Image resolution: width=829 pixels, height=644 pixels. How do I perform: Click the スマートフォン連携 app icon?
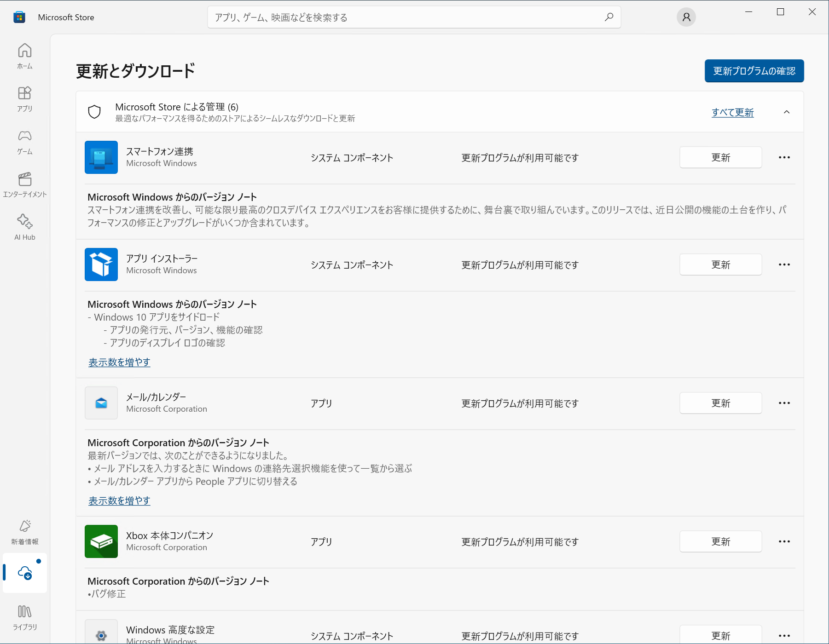(x=101, y=157)
